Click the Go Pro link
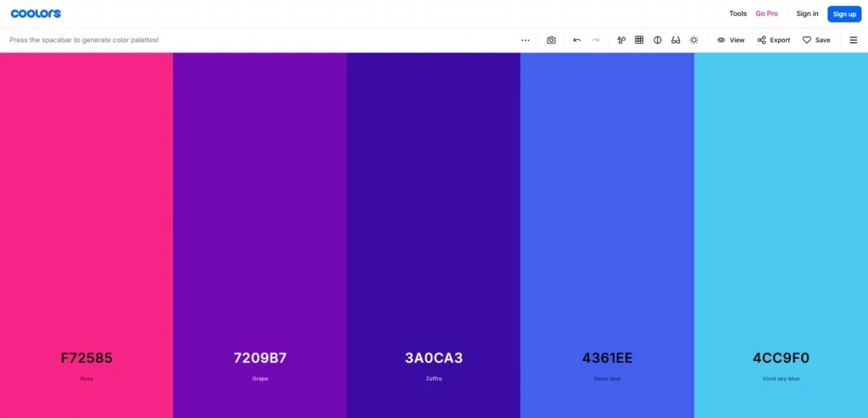The height and width of the screenshot is (418, 868). (x=766, y=14)
